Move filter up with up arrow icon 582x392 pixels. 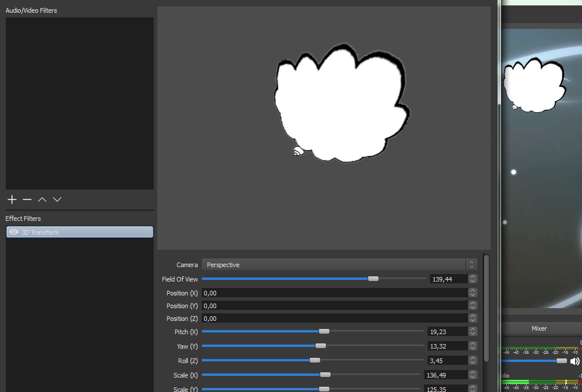[42, 199]
